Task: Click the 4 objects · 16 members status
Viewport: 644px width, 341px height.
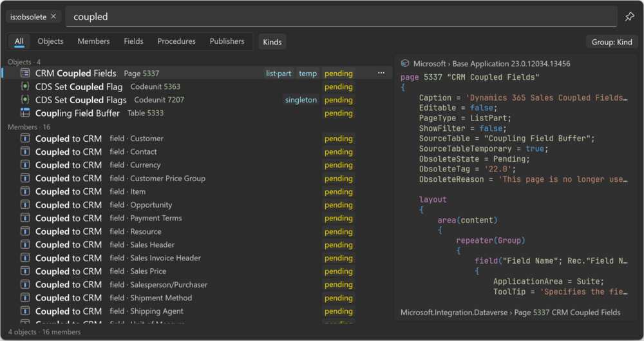Action: [44, 331]
